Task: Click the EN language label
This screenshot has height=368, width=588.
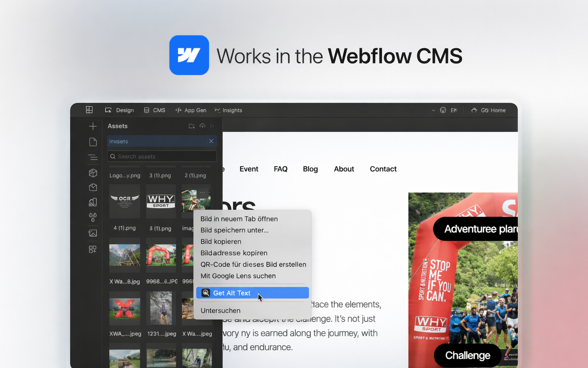Action: [x=453, y=110]
